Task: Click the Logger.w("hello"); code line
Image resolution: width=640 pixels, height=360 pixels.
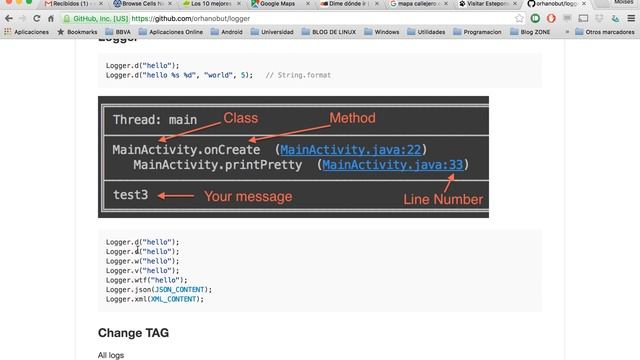Action: coord(142,261)
